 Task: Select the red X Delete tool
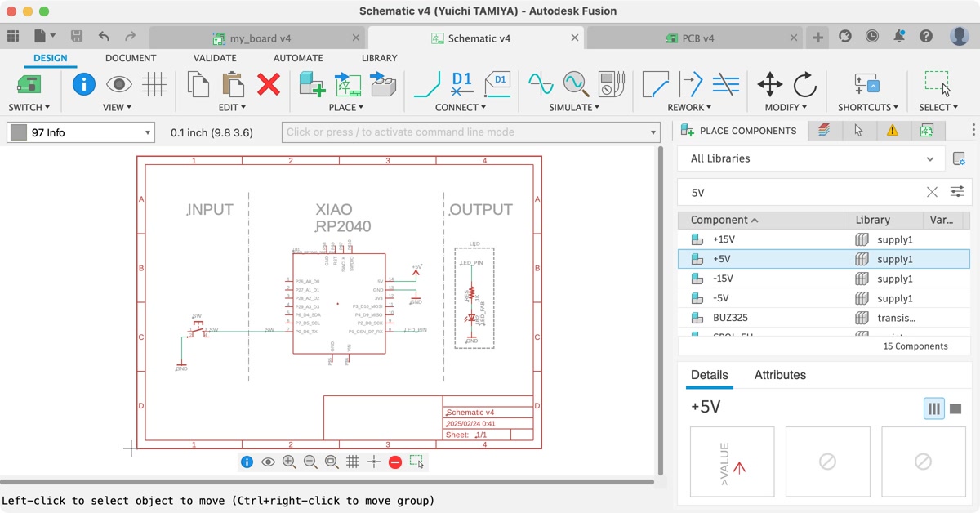269,84
